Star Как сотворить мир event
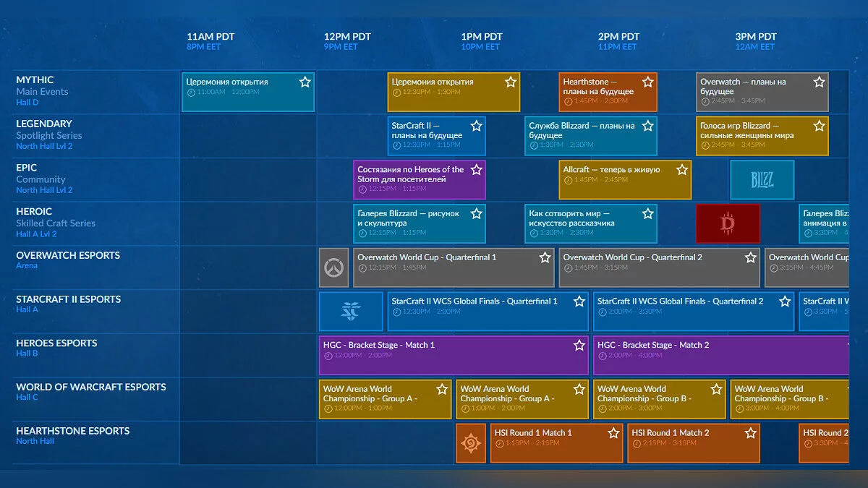Image resolution: width=868 pixels, height=488 pixels. point(648,214)
